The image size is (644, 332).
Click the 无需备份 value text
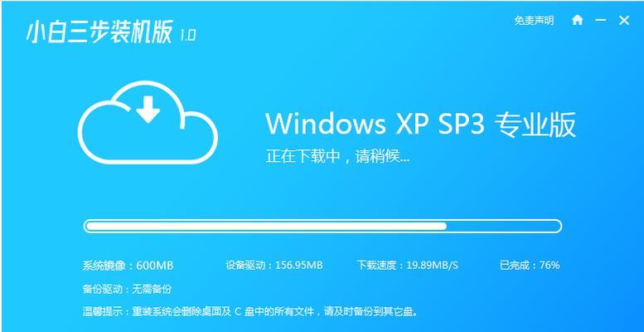152,289
